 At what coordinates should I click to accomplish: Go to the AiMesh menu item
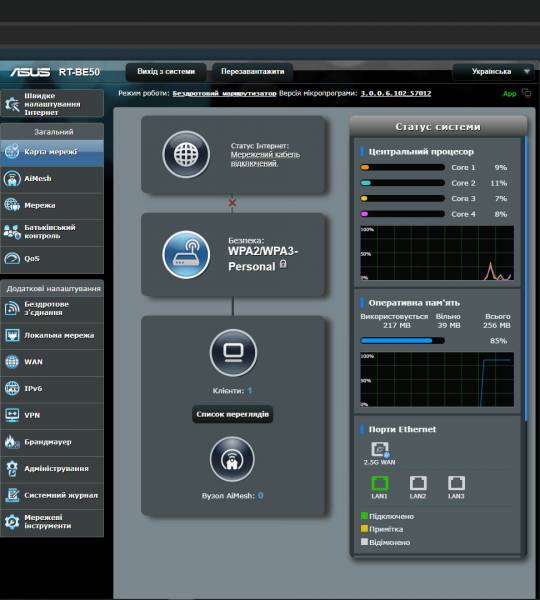(x=52, y=179)
